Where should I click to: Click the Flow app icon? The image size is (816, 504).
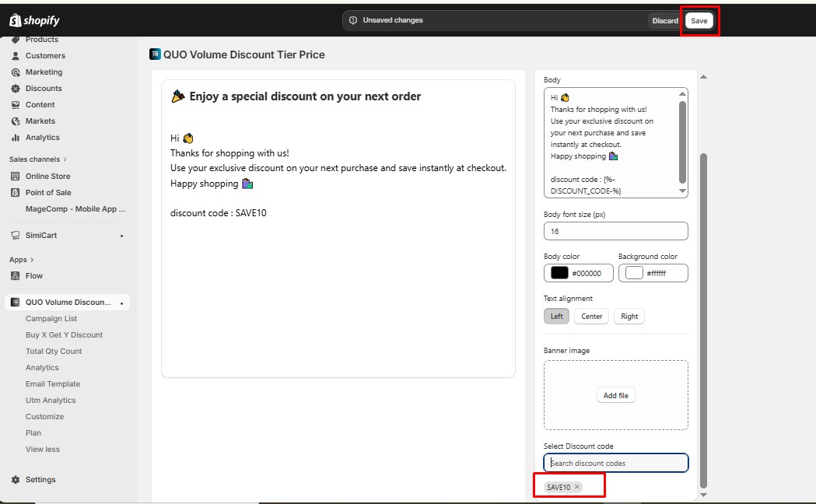[x=16, y=276]
